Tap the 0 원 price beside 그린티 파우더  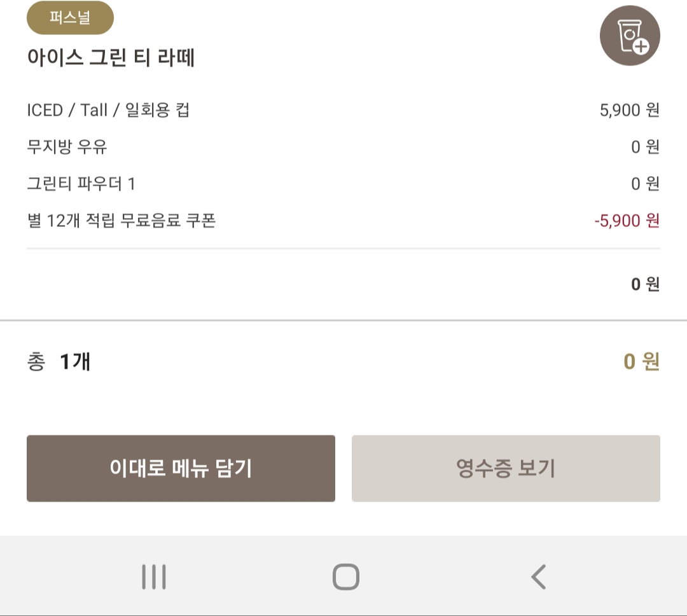646,184
